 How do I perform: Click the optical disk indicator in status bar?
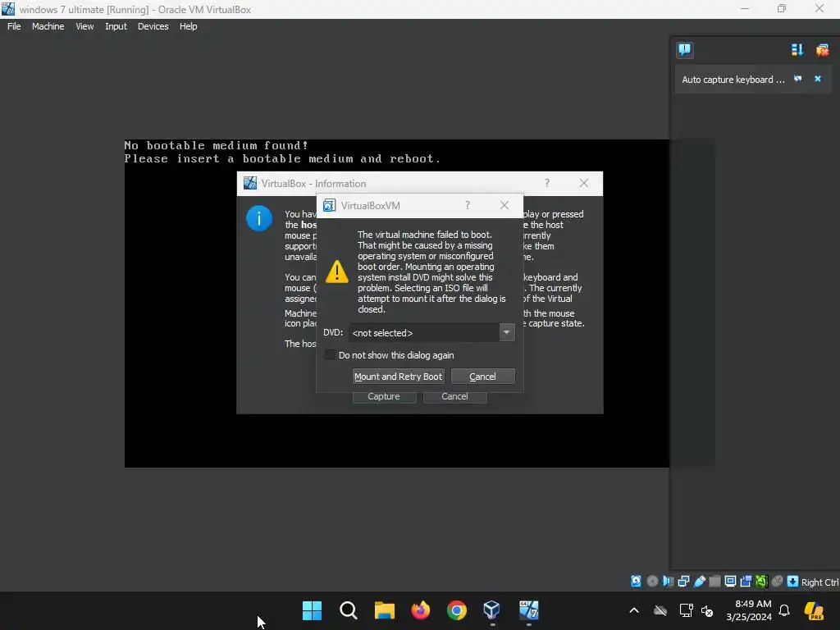coord(652,582)
